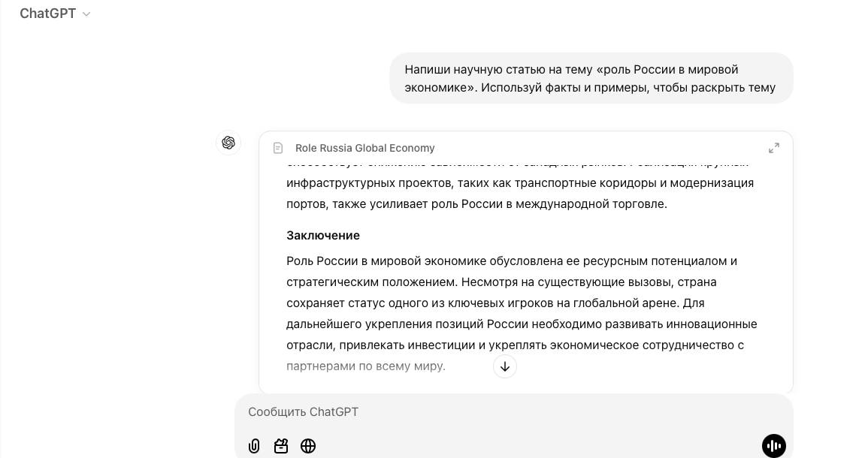Click the line "инфраструктурных проектов, таких как транспортные"
The image size is (868, 458).
520,183
